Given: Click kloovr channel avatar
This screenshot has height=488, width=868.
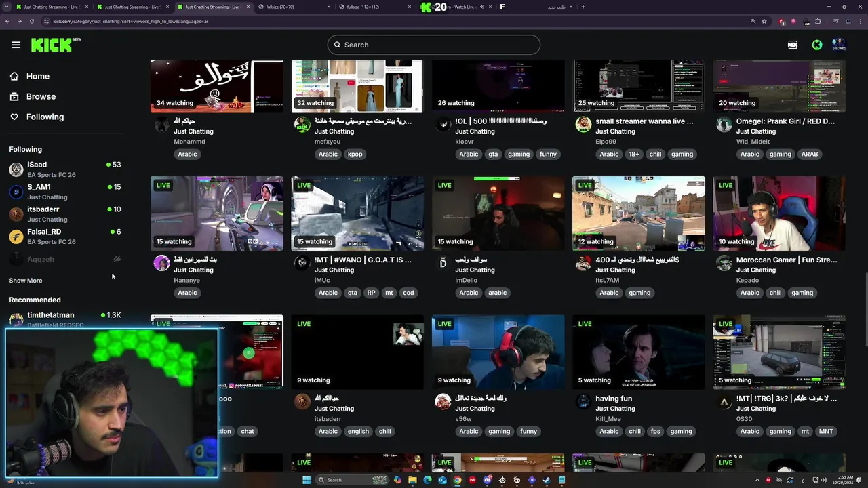Looking at the screenshot, I should point(443,125).
